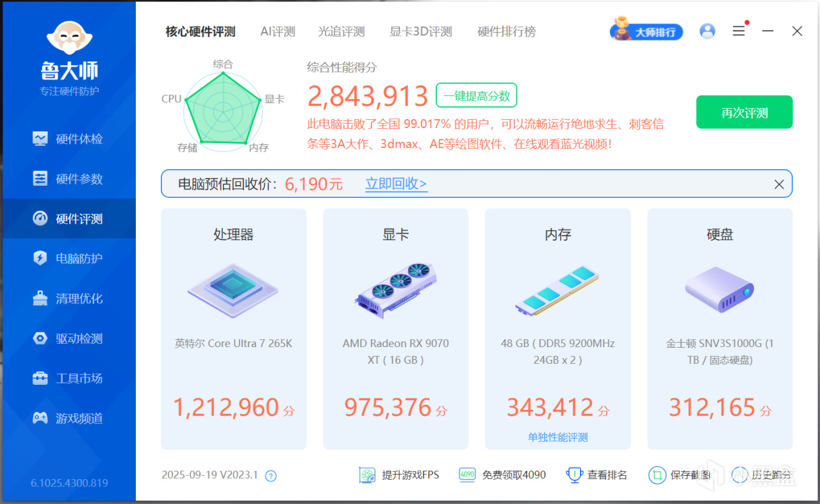This screenshot has width=820, height=504.
Task: Click the 处理器 CPU chip illustration
Action: (233, 289)
